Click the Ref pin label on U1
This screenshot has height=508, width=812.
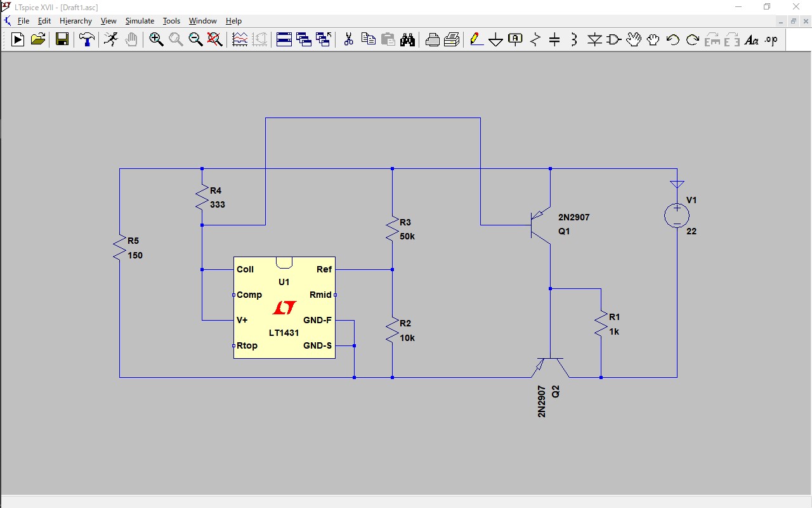point(324,269)
